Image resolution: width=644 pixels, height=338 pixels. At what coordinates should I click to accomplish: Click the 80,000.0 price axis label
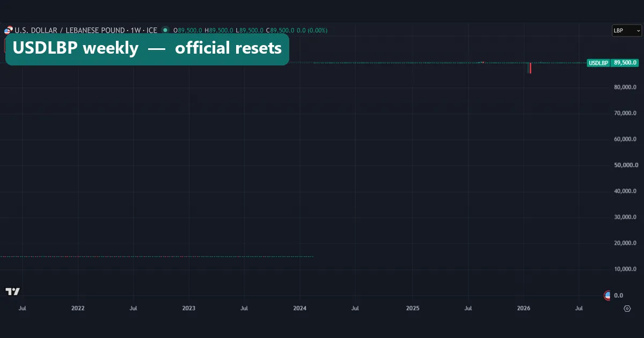(625, 87)
